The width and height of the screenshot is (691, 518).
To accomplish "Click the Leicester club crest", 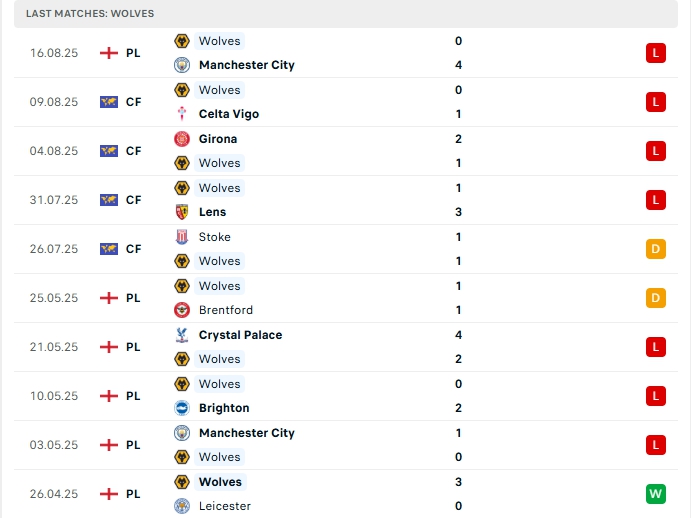I will [x=182, y=506].
